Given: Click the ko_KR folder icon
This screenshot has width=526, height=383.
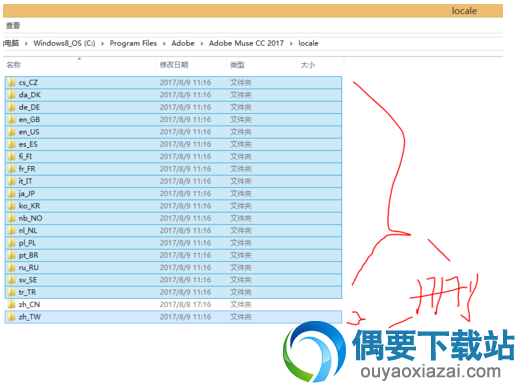Looking at the screenshot, I should pyautogui.click(x=11, y=206).
